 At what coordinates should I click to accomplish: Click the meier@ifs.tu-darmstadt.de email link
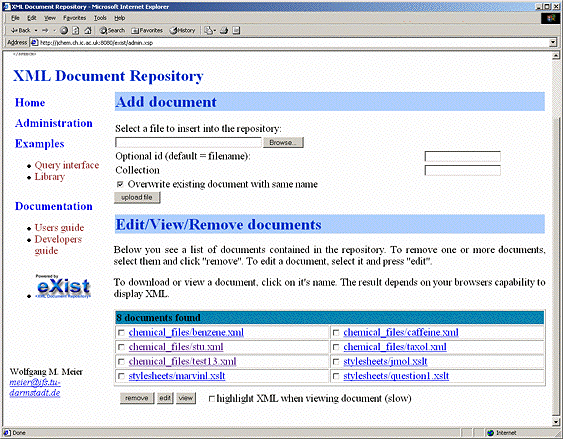tap(35, 388)
